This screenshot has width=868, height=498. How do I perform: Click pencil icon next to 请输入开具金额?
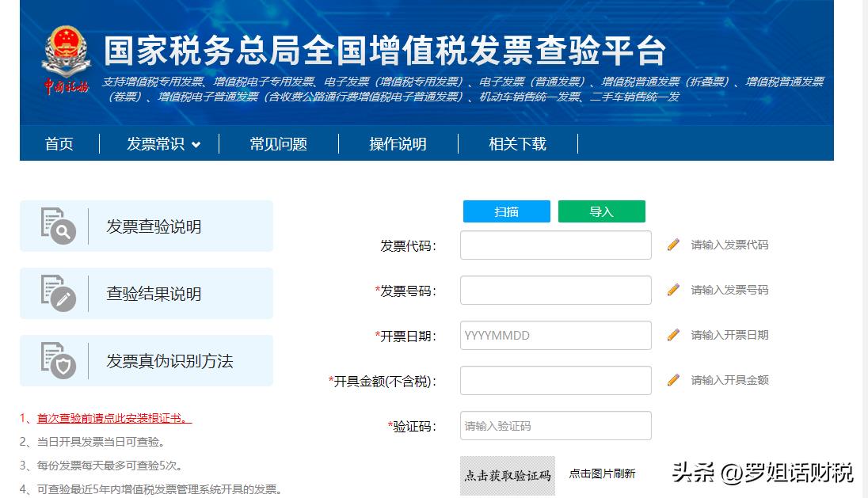(673, 380)
